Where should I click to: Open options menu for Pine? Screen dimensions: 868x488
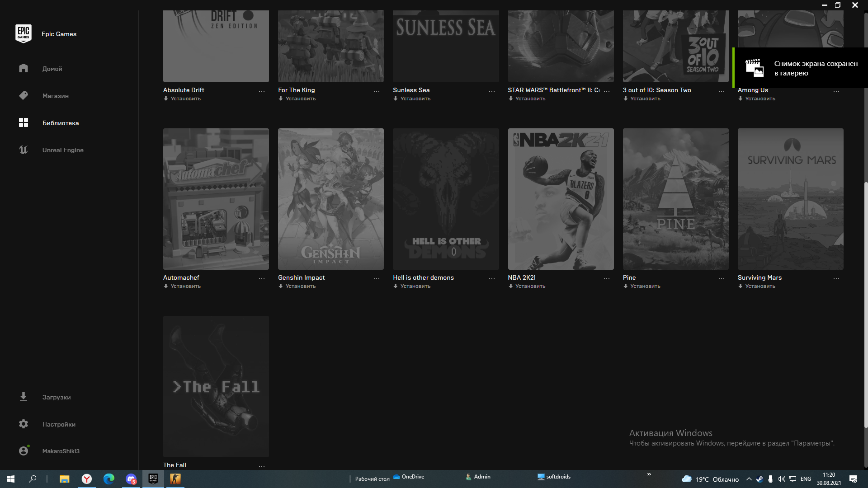[x=722, y=278]
